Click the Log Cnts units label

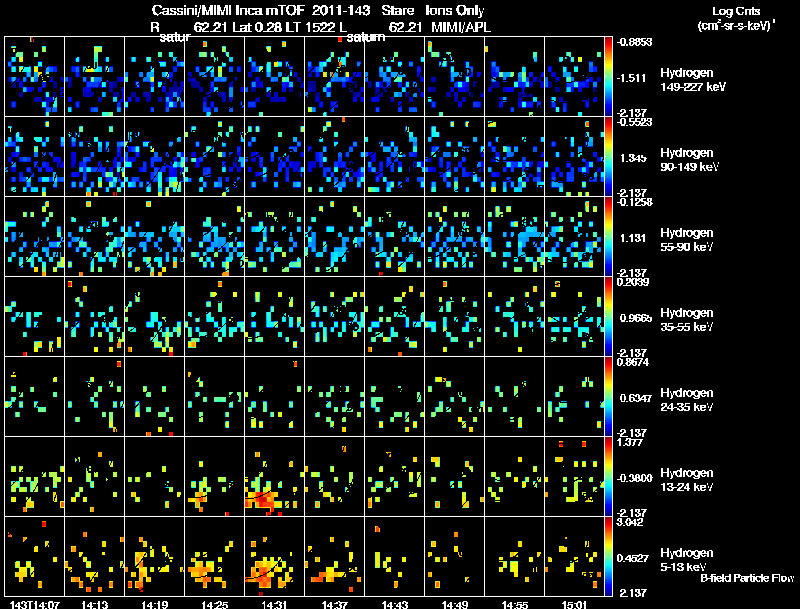coord(737,18)
